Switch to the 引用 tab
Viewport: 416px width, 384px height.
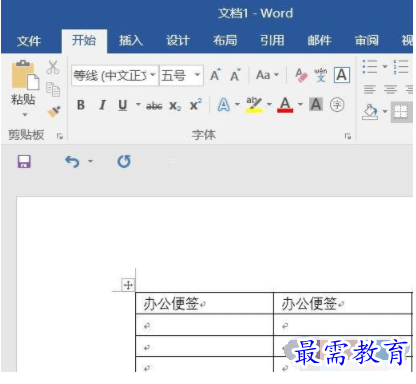(272, 40)
